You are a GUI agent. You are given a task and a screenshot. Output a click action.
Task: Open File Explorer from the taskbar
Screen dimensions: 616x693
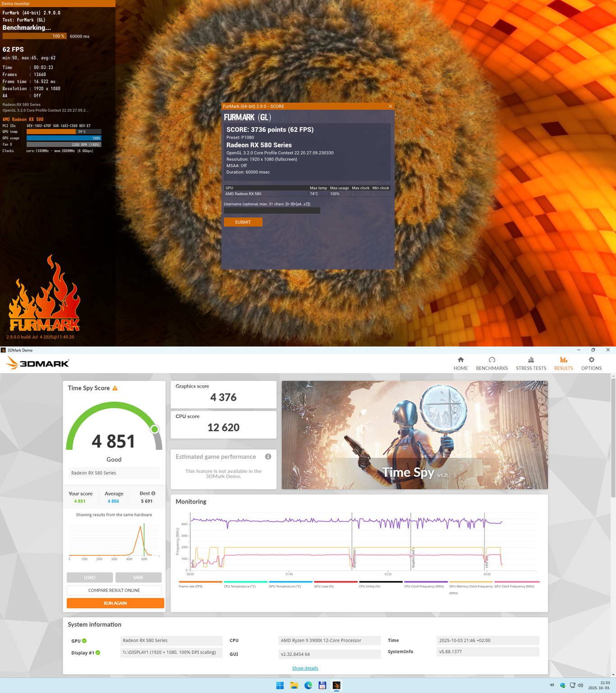294,685
